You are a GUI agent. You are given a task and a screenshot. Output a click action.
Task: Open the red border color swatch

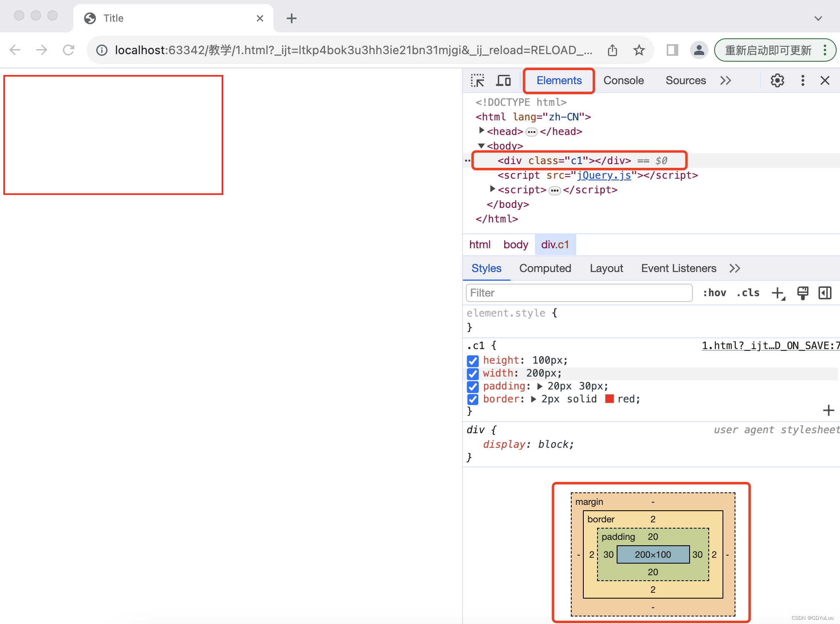click(609, 399)
